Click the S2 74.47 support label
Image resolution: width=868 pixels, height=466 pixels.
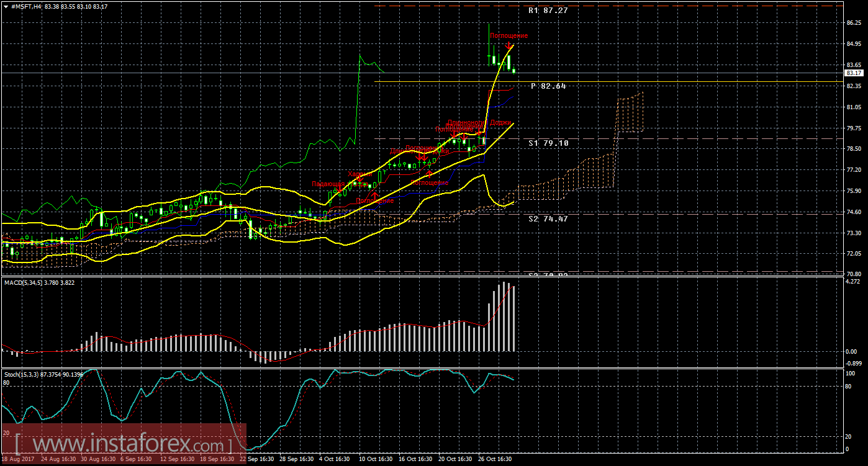[548, 218]
